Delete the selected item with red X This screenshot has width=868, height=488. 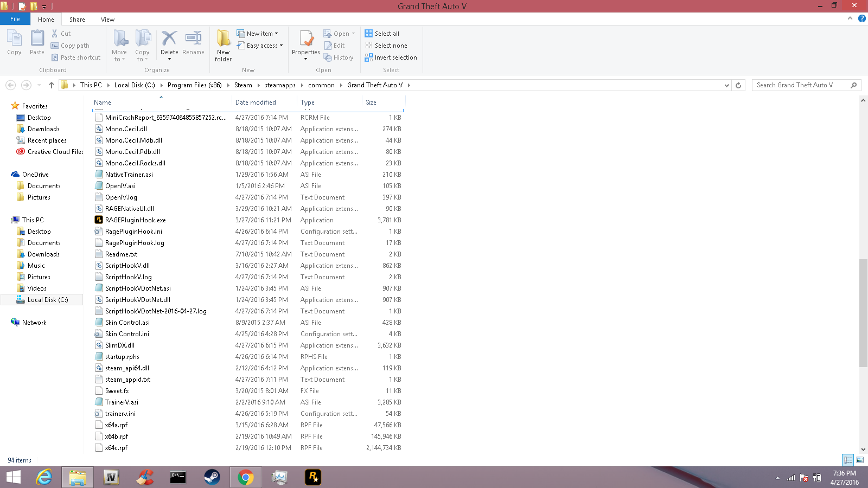(169, 43)
